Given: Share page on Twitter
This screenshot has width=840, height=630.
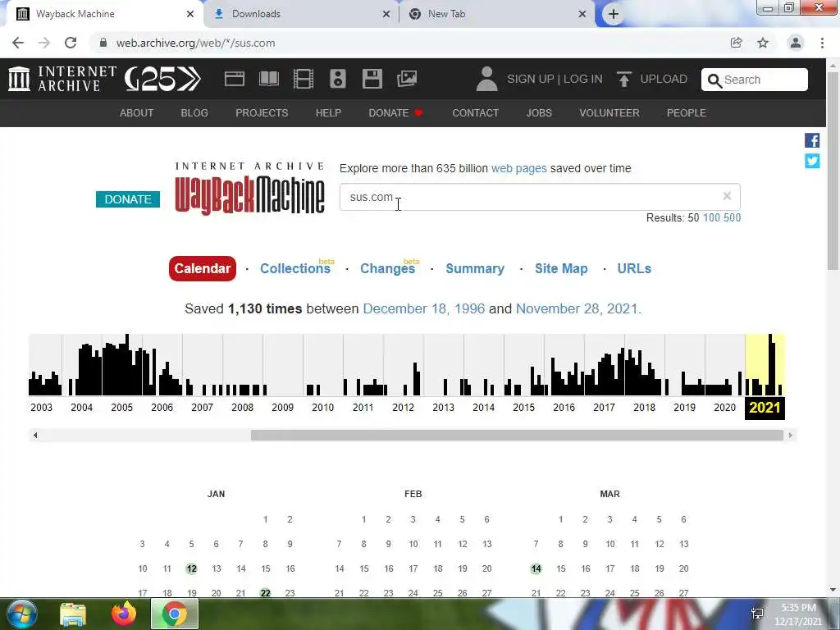Looking at the screenshot, I should pyautogui.click(x=812, y=161).
